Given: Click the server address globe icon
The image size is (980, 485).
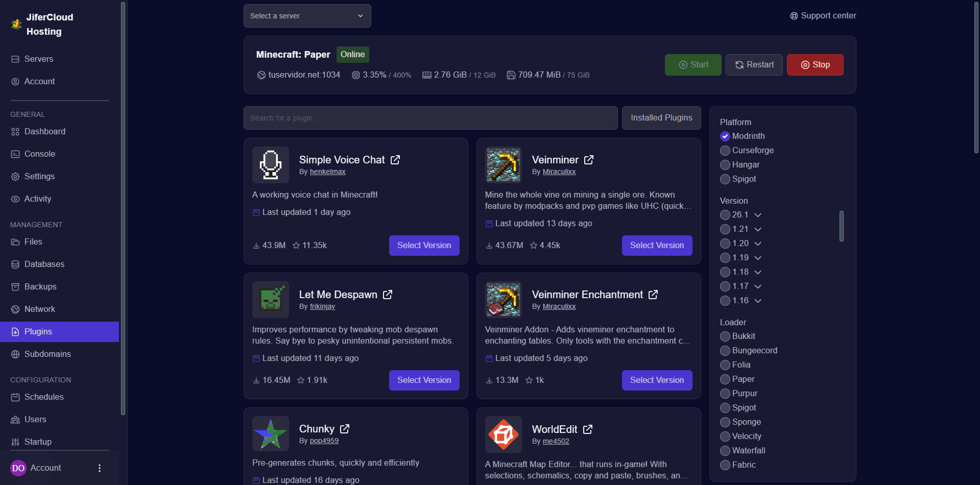Looking at the screenshot, I should tap(261, 75).
